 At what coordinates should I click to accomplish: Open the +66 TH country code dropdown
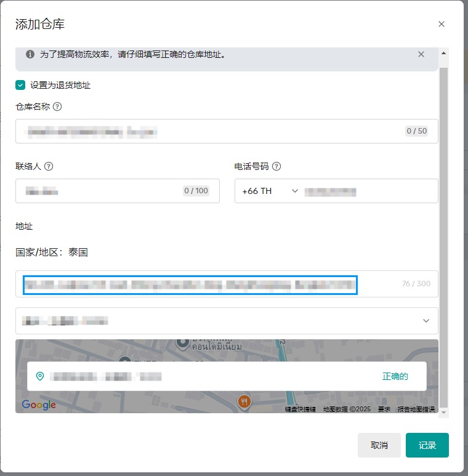tap(270, 191)
